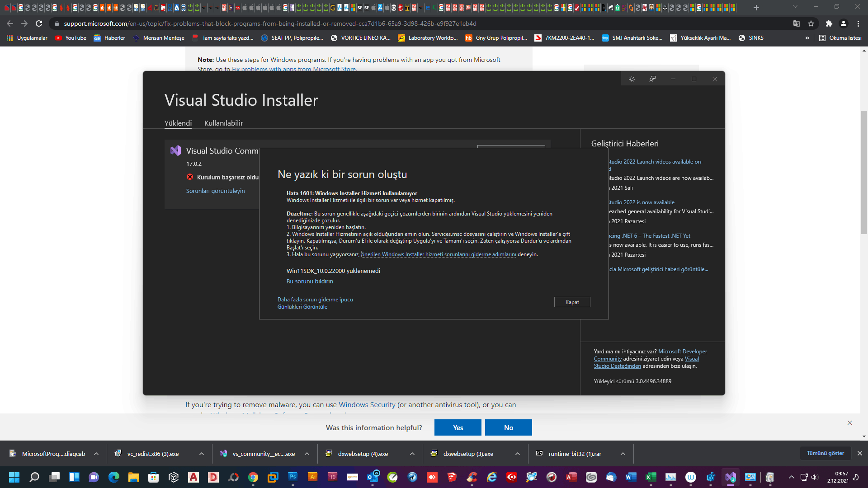Bookmark this page with the star icon
Image resolution: width=868 pixels, height=488 pixels.
(x=811, y=23)
